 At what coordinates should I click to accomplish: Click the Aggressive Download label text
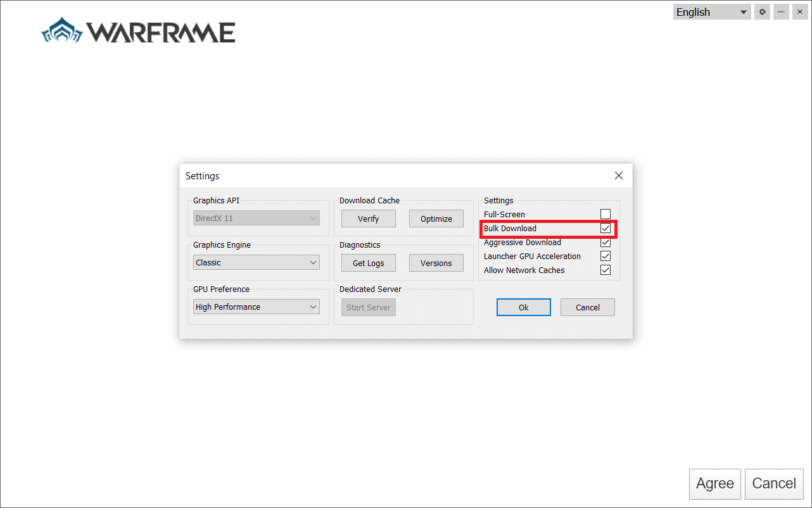523,242
